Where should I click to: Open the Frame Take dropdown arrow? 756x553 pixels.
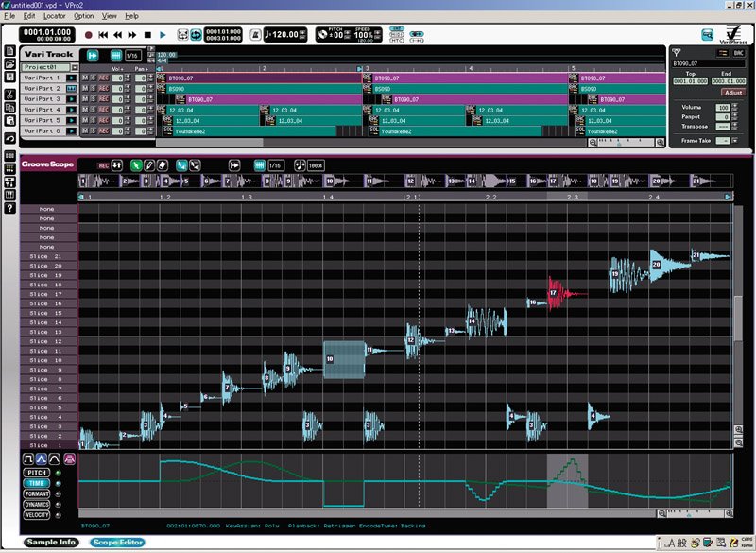click(735, 141)
